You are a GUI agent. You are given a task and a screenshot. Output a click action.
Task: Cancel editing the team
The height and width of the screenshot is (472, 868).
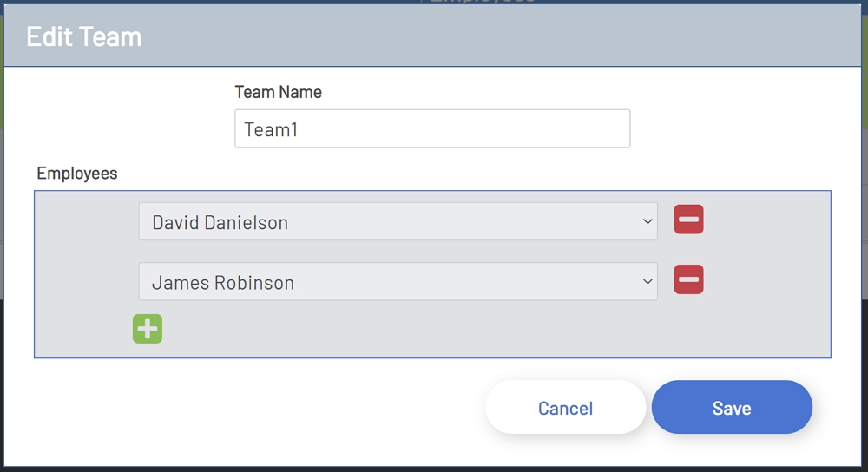click(x=565, y=408)
